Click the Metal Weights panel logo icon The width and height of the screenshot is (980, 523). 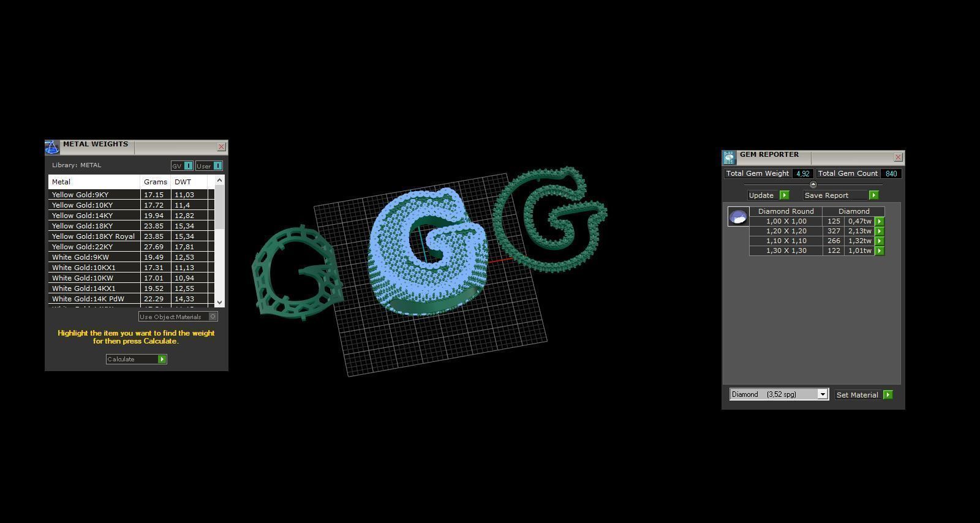click(52, 147)
